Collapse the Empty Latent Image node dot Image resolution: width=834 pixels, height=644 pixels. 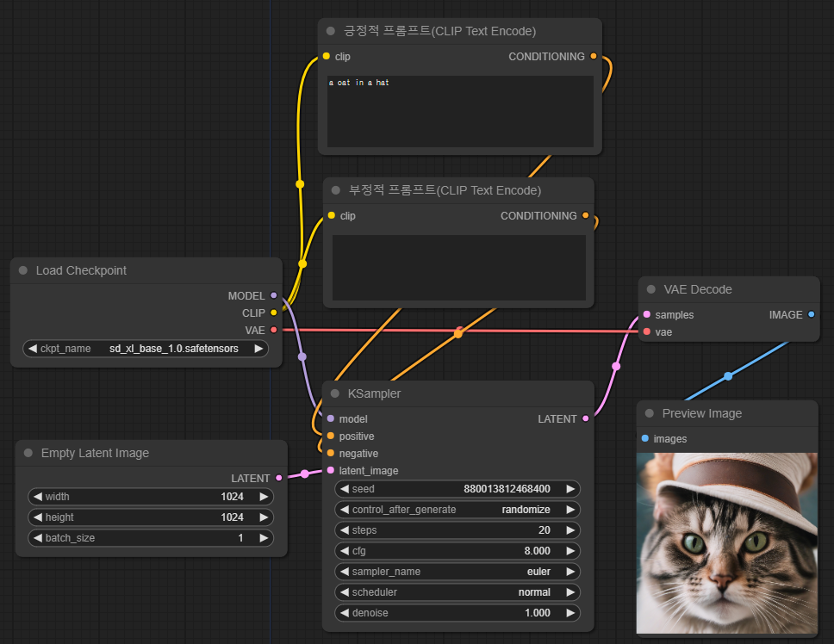tap(28, 453)
